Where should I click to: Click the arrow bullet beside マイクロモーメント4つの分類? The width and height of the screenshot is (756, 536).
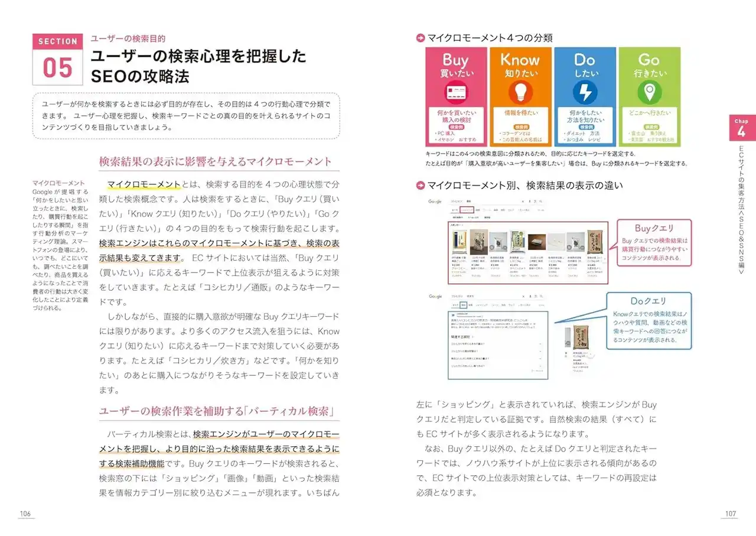point(421,38)
